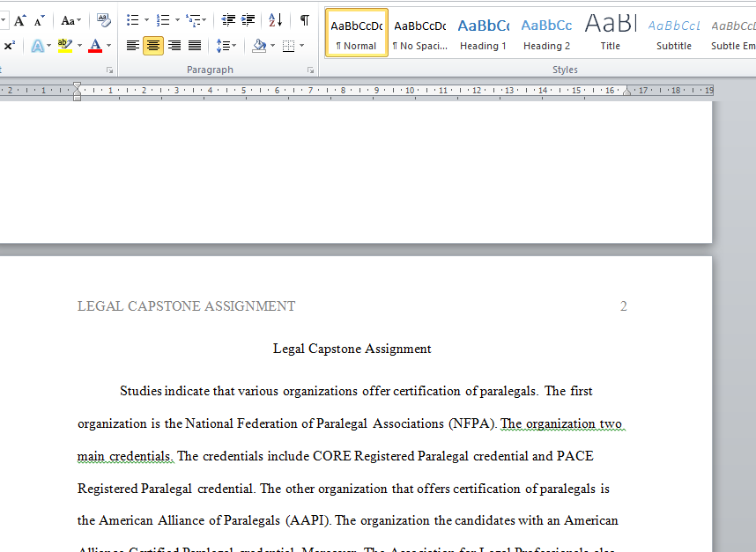756x552 pixels.
Task: Justify the paragraph text
Action: click(195, 46)
